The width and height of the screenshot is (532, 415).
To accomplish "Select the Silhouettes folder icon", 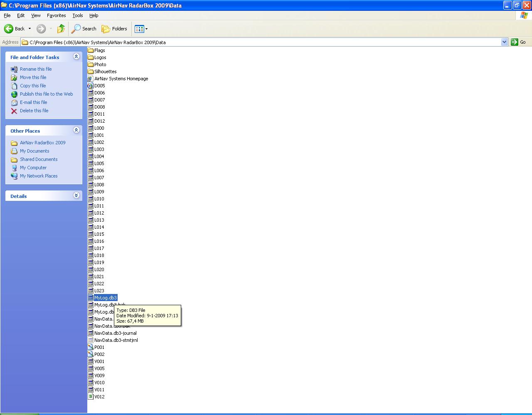I will click(91, 72).
